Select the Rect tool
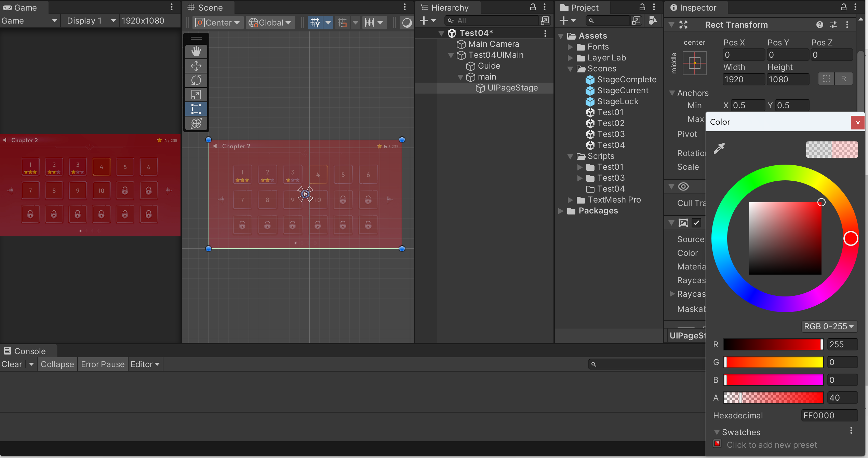The height and width of the screenshot is (458, 868). pyautogui.click(x=196, y=109)
